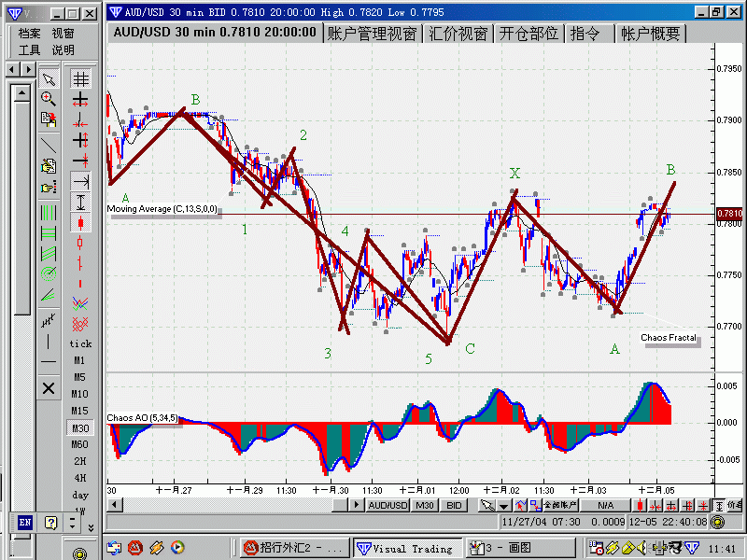Click the red XX point-figure icon
This screenshot has width=747, height=560.
(80, 324)
